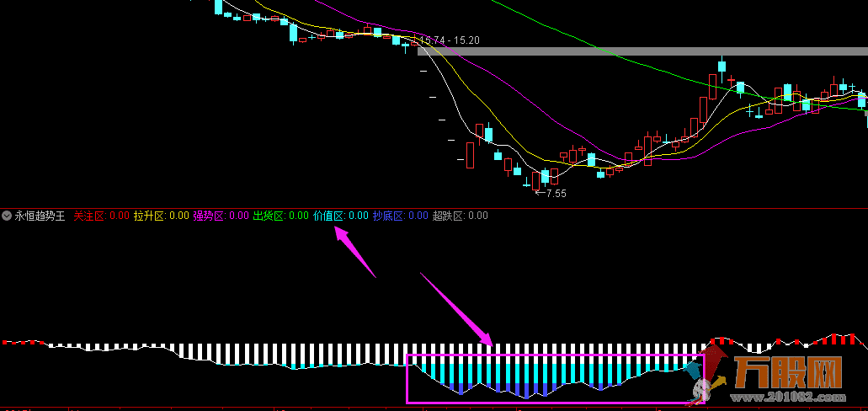Select the blue 抄底区 legend label

[388, 216]
